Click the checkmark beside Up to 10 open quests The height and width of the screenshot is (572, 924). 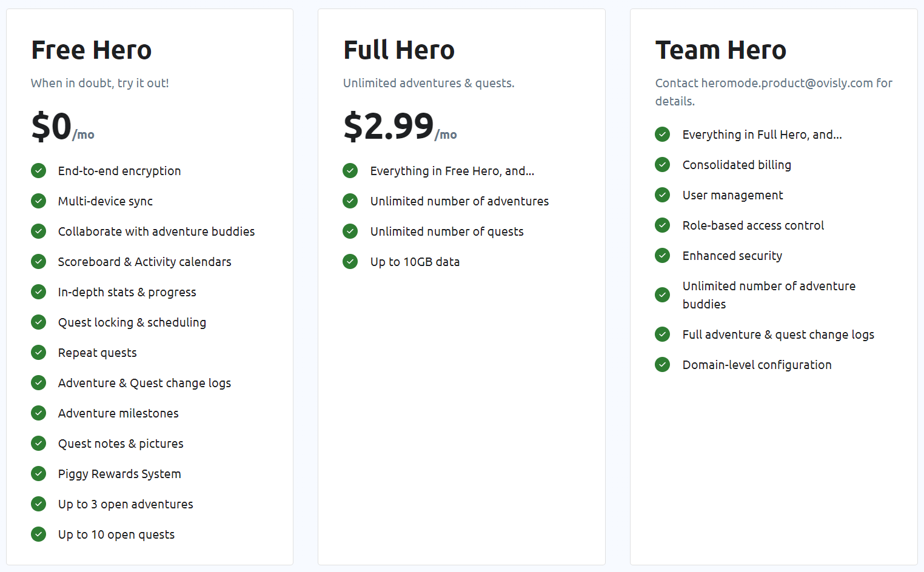pos(39,534)
